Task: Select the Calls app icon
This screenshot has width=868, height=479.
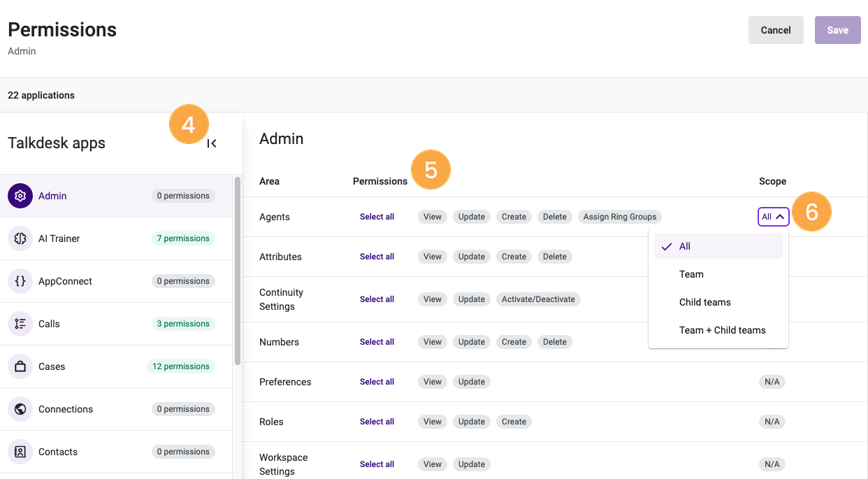Action: 20,324
